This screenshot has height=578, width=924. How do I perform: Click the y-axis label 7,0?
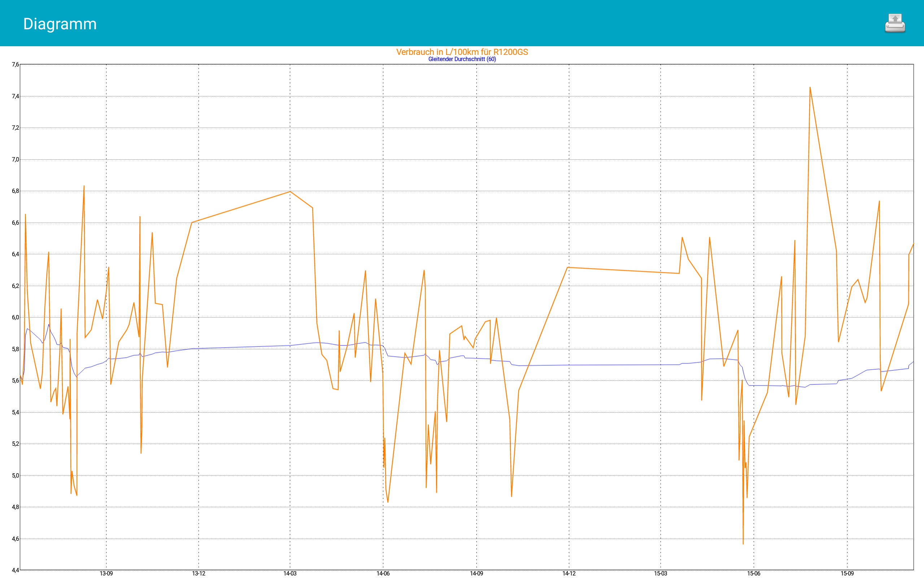[15, 159]
